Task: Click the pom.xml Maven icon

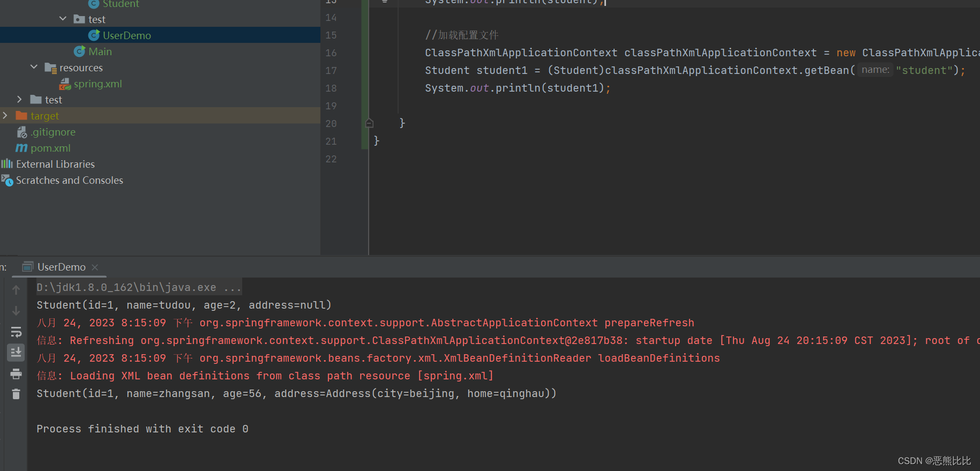Action: coord(21,148)
